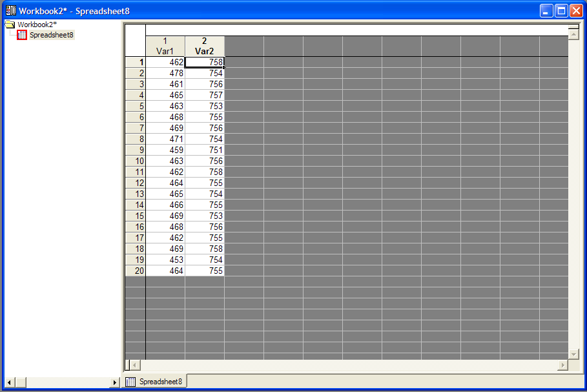587x392 pixels.
Task: Select row header 8
Action: (135, 139)
